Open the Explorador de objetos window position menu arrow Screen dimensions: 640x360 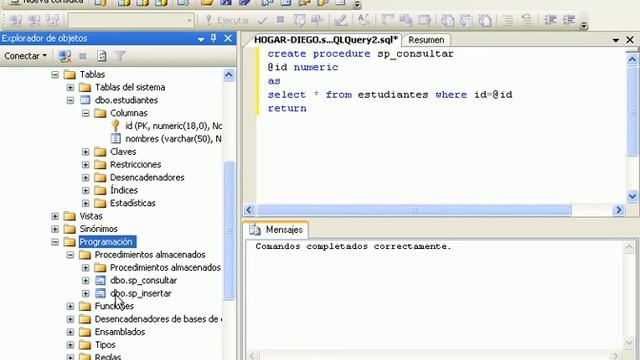[200, 39]
